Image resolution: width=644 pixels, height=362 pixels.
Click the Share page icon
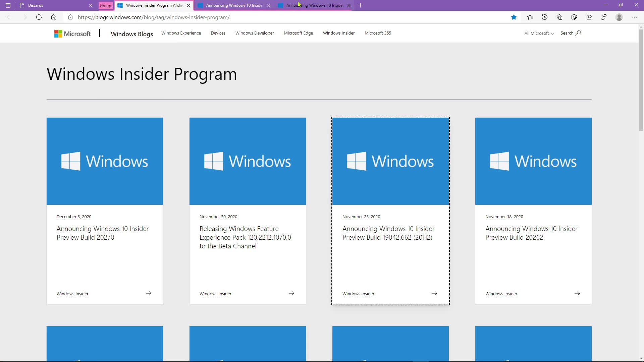tap(589, 17)
